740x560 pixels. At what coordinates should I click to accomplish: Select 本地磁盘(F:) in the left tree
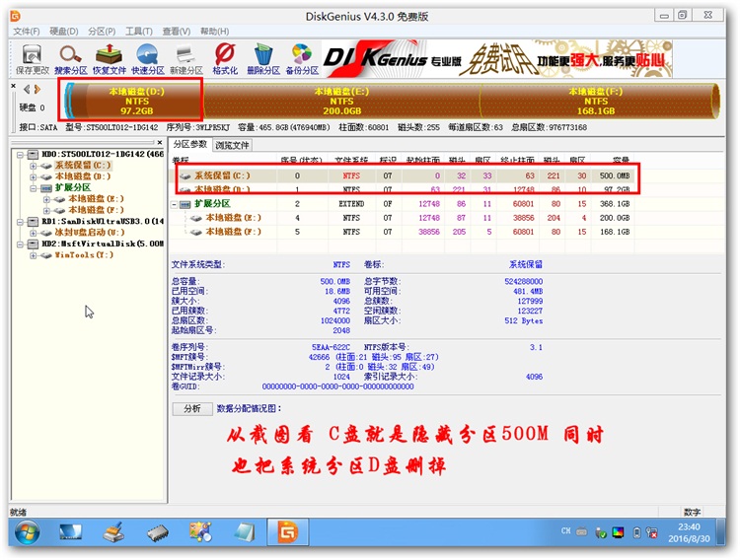(96, 210)
